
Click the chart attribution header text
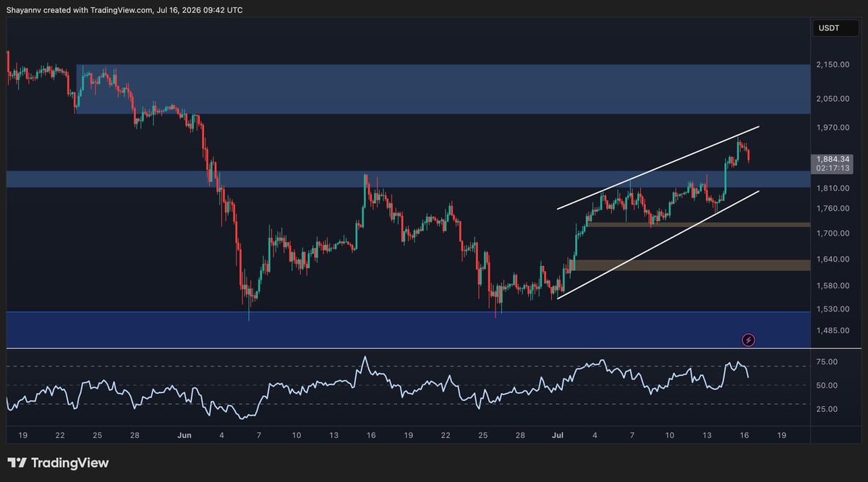pos(124,10)
